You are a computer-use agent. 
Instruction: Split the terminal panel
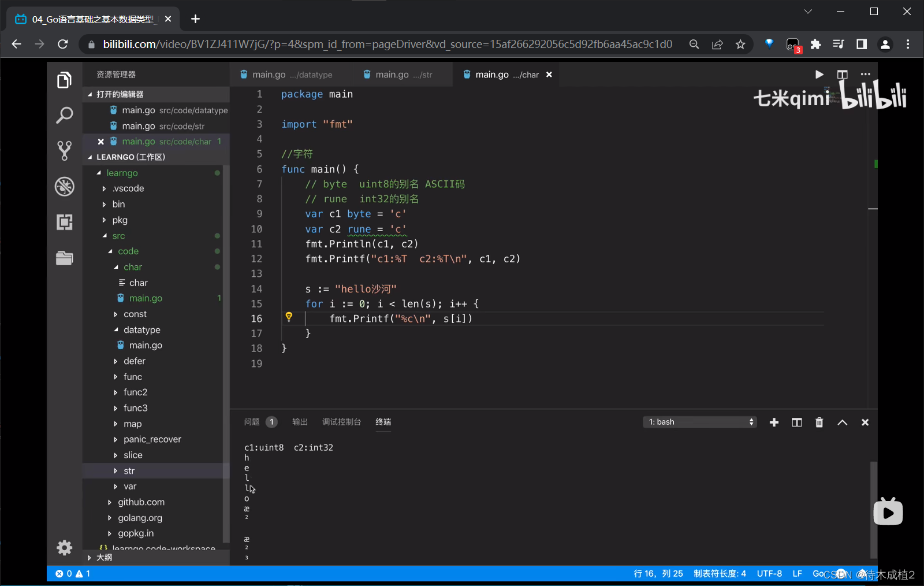pyautogui.click(x=797, y=422)
